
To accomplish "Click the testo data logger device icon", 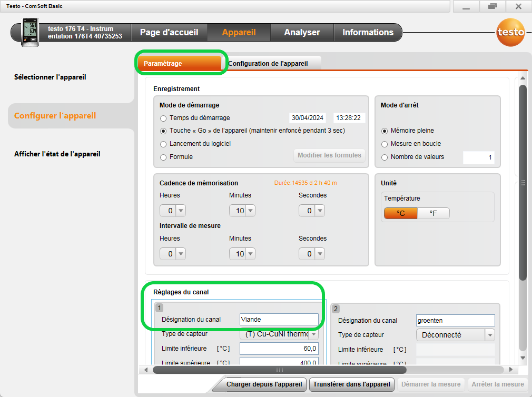I will tap(30, 32).
